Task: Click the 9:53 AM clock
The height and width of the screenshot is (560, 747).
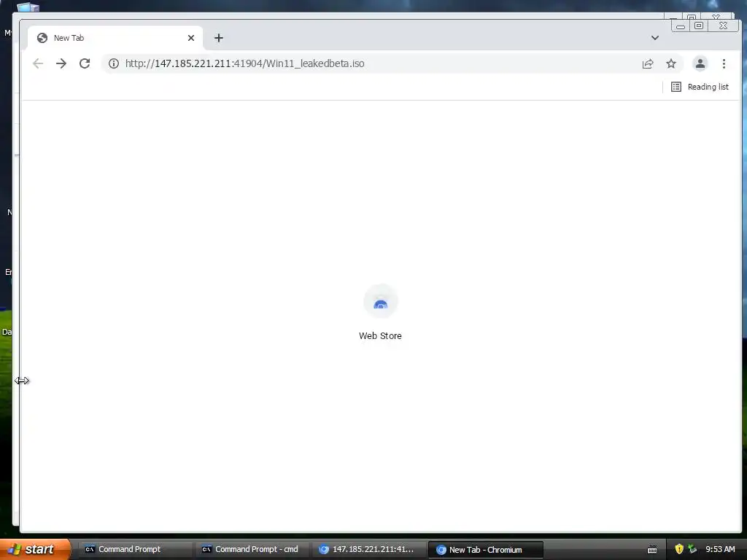Action: [x=720, y=550]
